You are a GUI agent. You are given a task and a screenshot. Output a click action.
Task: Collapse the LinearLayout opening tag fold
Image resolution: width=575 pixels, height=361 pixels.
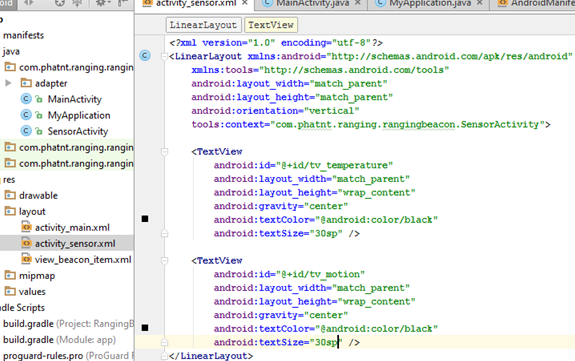[164, 56]
